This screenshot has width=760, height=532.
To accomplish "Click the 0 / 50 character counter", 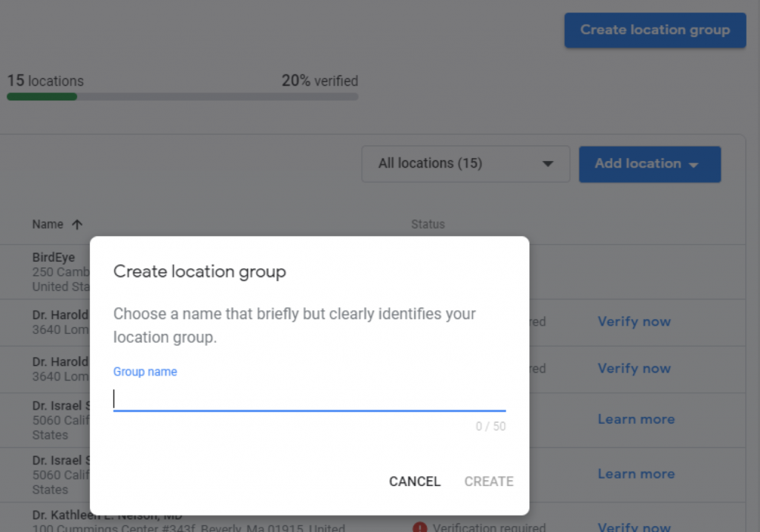I will (491, 427).
